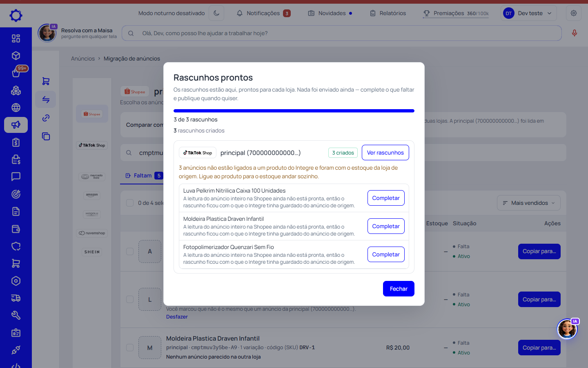Toggle the select-all checkbox
The width and height of the screenshot is (588, 368).
[130, 203]
